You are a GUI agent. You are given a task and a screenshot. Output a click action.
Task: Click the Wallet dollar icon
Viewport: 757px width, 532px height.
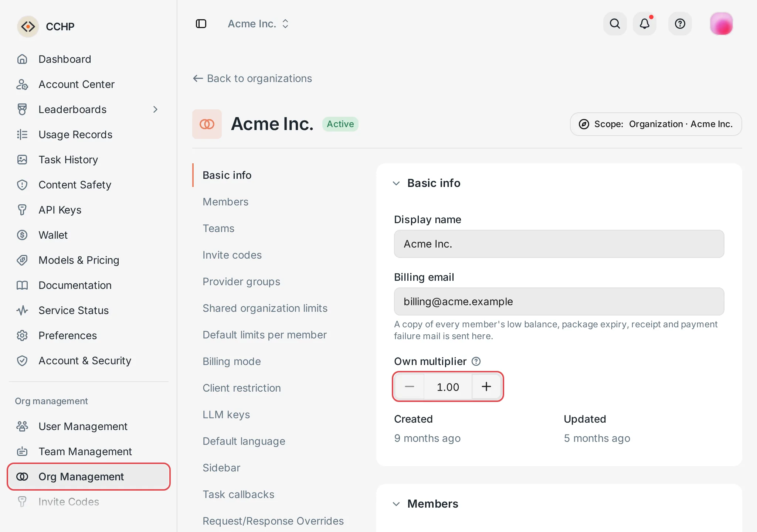22,235
